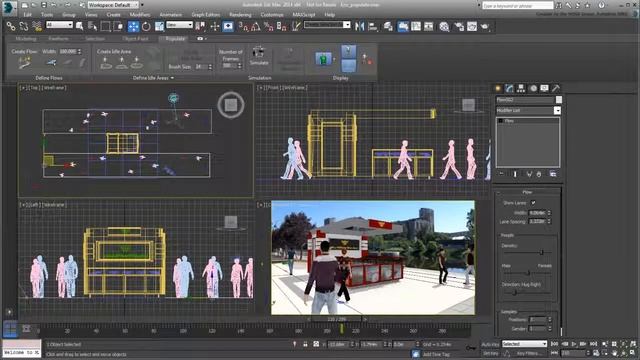Toggle the Set Key mode button

click(x=490, y=353)
